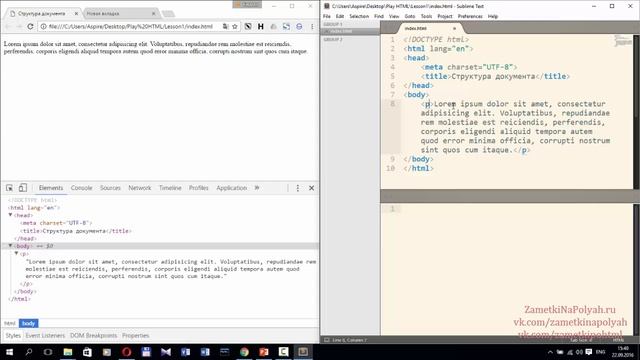The image size is (640, 360).
Task: Click the title element line in DOM tree
Action: pos(76,231)
